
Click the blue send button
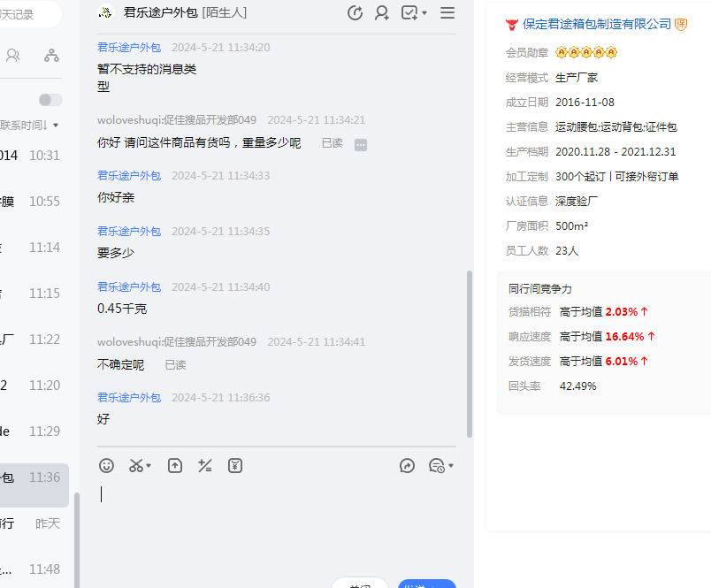click(427, 584)
